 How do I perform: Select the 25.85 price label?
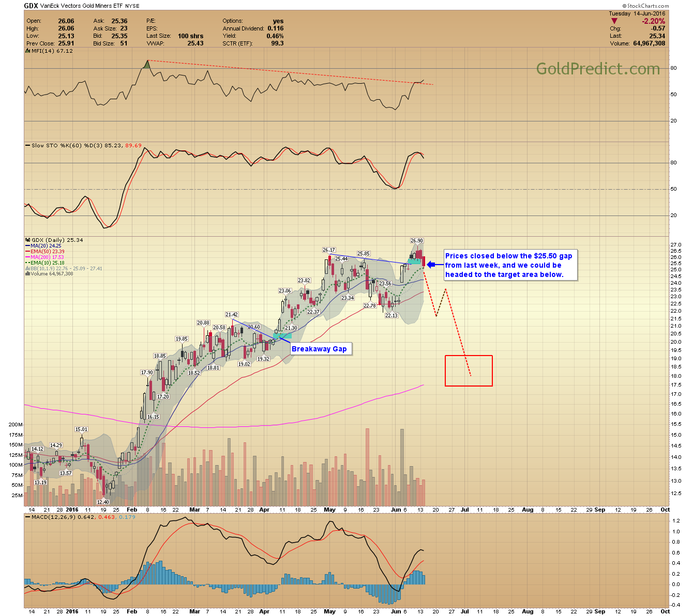click(x=364, y=254)
